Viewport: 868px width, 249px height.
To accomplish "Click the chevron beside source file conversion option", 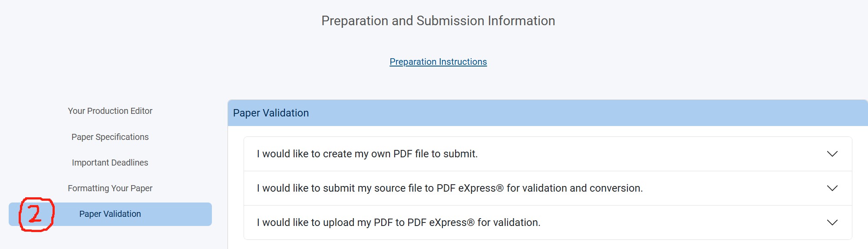I will pyautogui.click(x=832, y=188).
